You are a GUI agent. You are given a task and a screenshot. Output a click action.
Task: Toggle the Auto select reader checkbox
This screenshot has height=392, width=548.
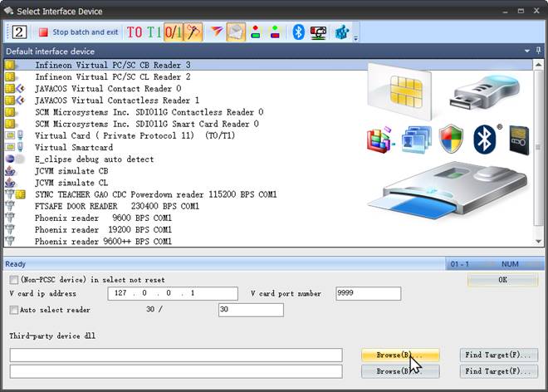(x=14, y=310)
